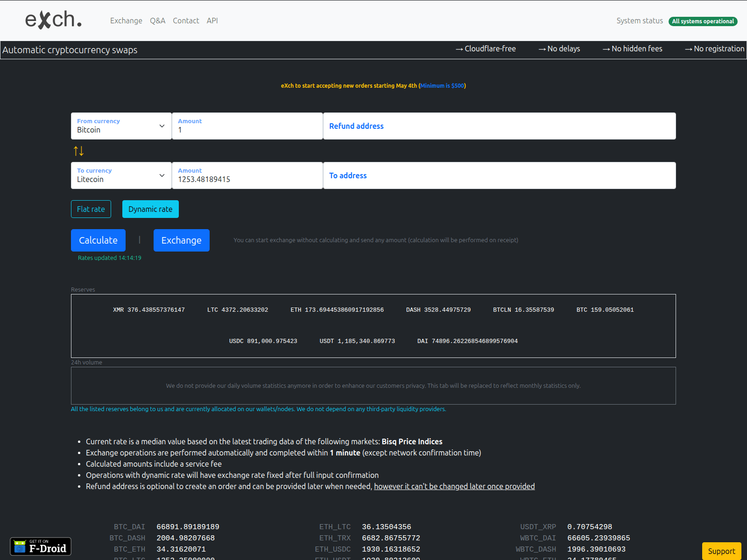Select the Dynamic rate option
The height and width of the screenshot is (560, 747).
[150, 209]
